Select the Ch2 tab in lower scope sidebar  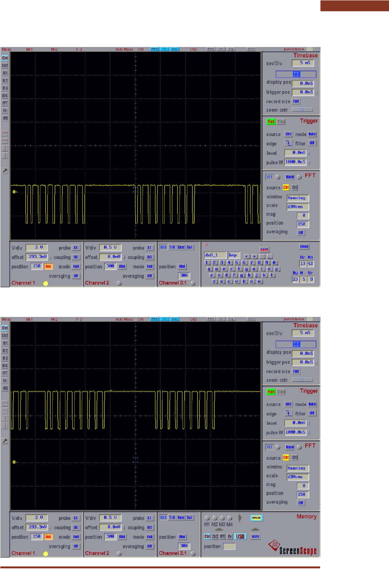[5, 336]
